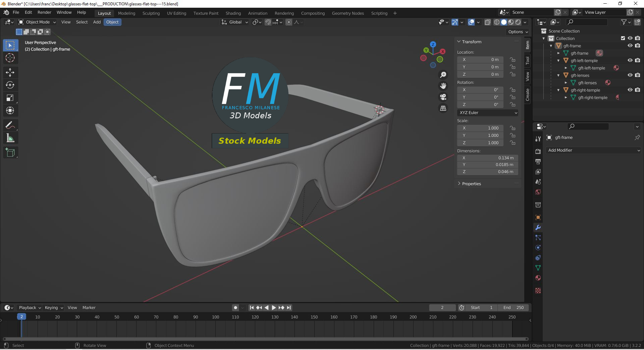Toggle X-ray display in viewport header
The height and width of the screenshot is (350, 644).
[488, 22]
